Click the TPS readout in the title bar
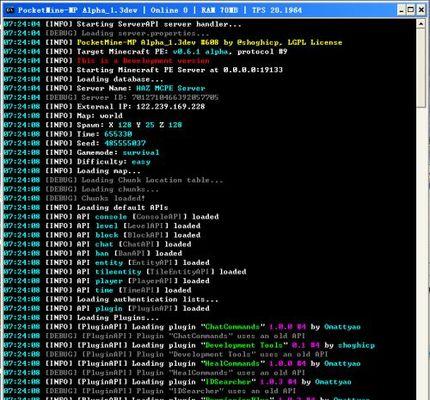430x400 pixels. point(277,10)
